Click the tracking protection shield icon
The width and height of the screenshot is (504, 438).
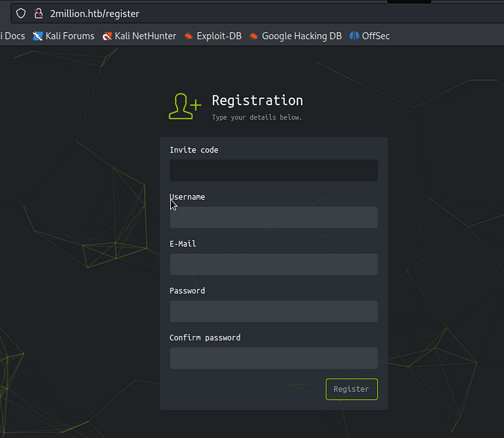(x=21, y=13)
